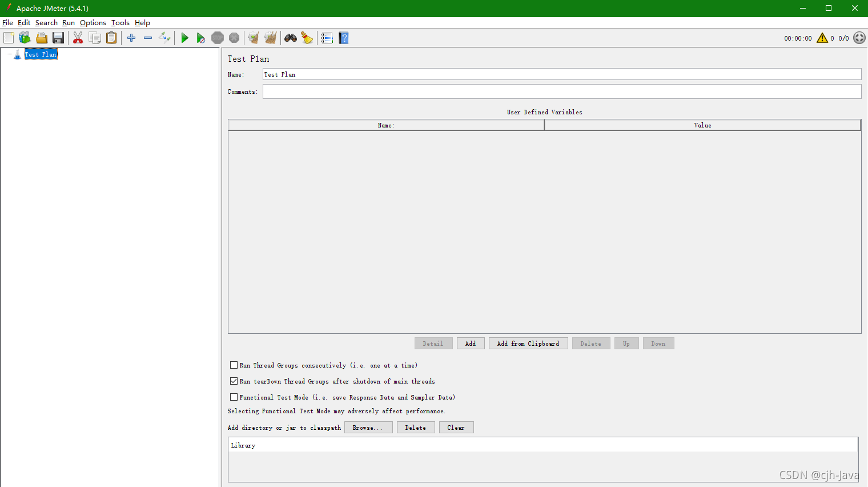The width and height of the screenshot is (868, 487).
Task: Open the Edit menu
Action: click(24, 23)
